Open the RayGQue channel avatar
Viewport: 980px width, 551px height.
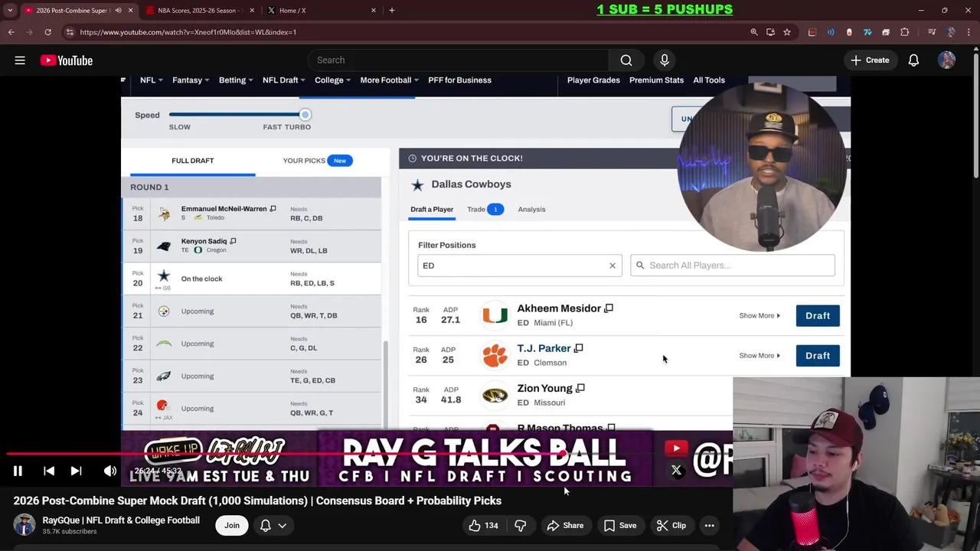(24, 525)
